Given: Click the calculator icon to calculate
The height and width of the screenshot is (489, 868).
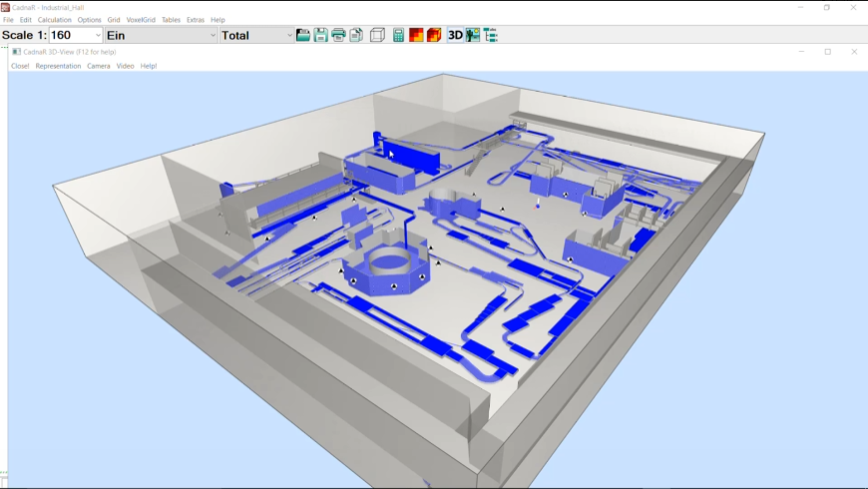Looking at the screenshot, I should [398, 35].
